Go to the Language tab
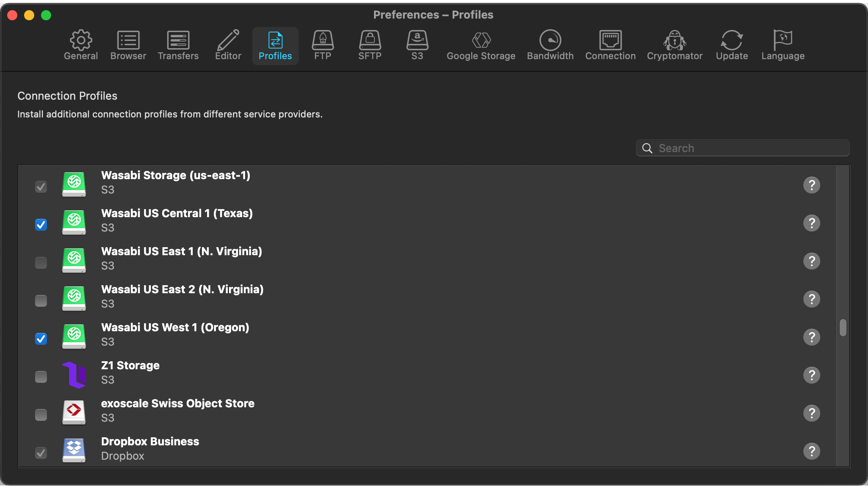 [x=783, y=46]
